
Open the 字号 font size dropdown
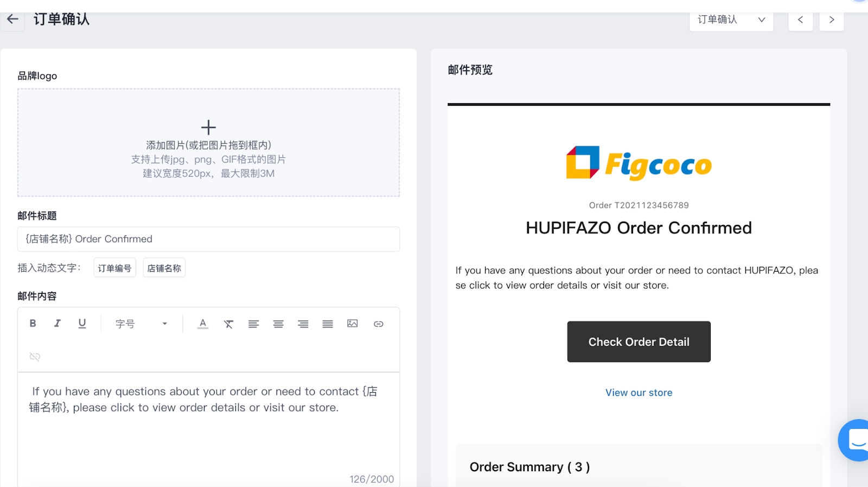pyautogui.click(x=141, y=324)
